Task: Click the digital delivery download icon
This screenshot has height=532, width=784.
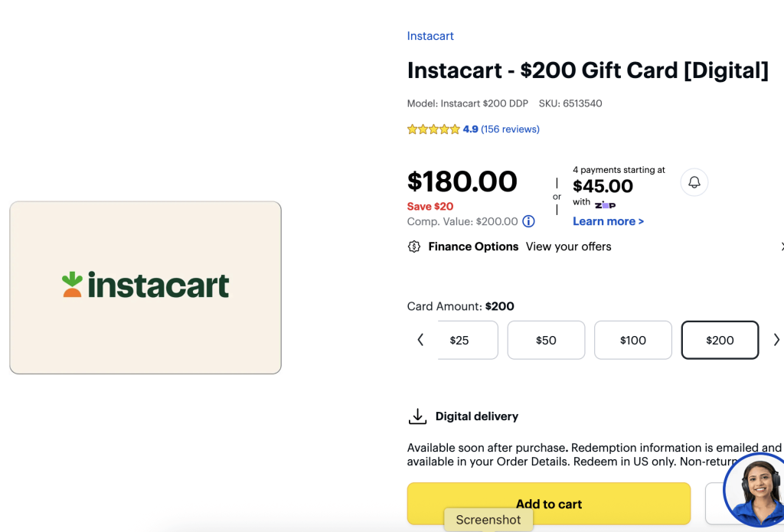Action: click(x=417, y=416)
